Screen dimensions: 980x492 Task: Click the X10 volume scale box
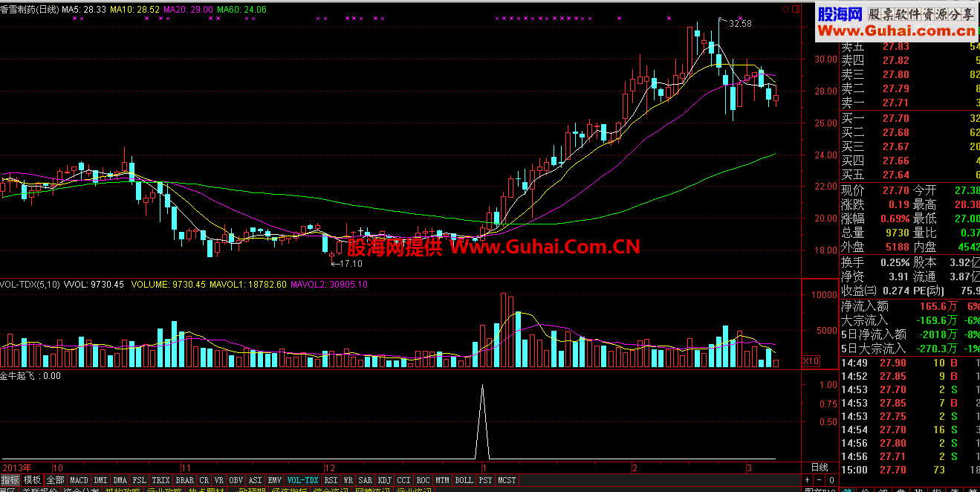(x=811, y=361)
